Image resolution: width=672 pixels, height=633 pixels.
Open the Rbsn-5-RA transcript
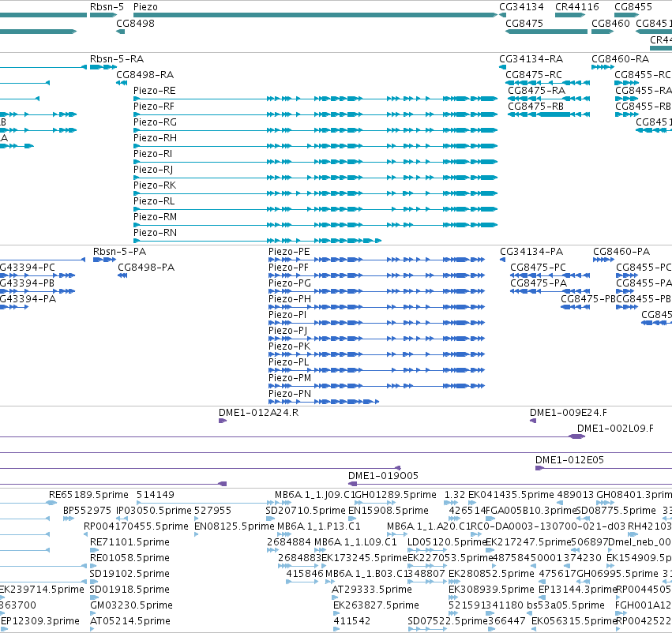tap(103, 67)
